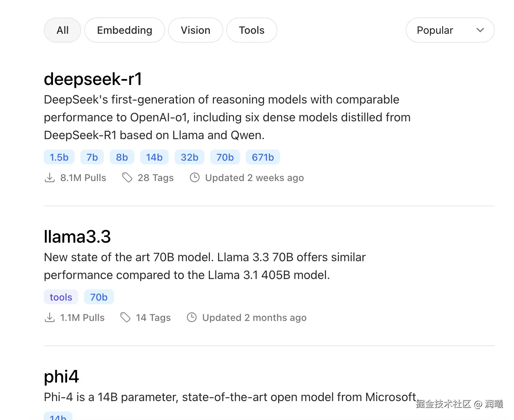Select the 70b tag under llama3.3
The height and width of the screenshot is (420, 514).
coord(99,297)
